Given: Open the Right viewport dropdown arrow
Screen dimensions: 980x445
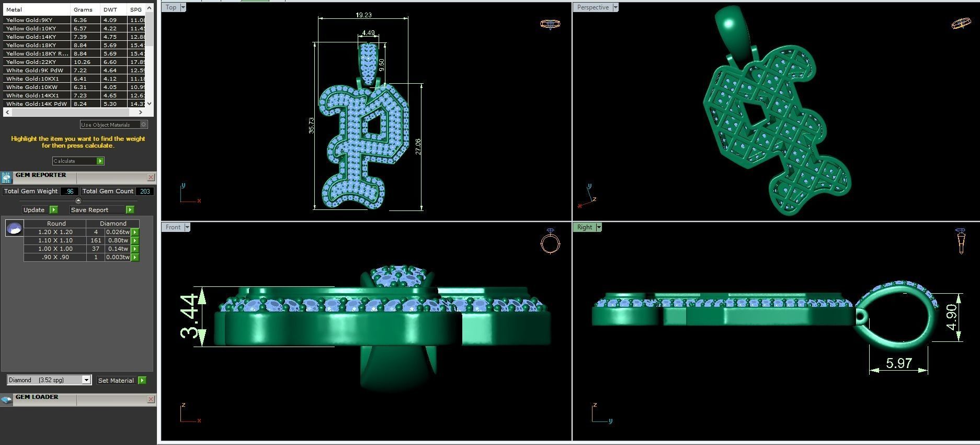Looking at the screenshot, I should (599, 227).
